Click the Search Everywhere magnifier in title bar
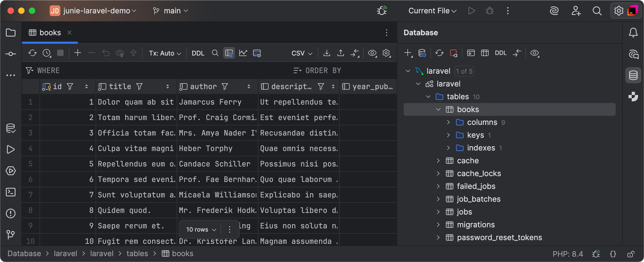 [x=597, y=11]
